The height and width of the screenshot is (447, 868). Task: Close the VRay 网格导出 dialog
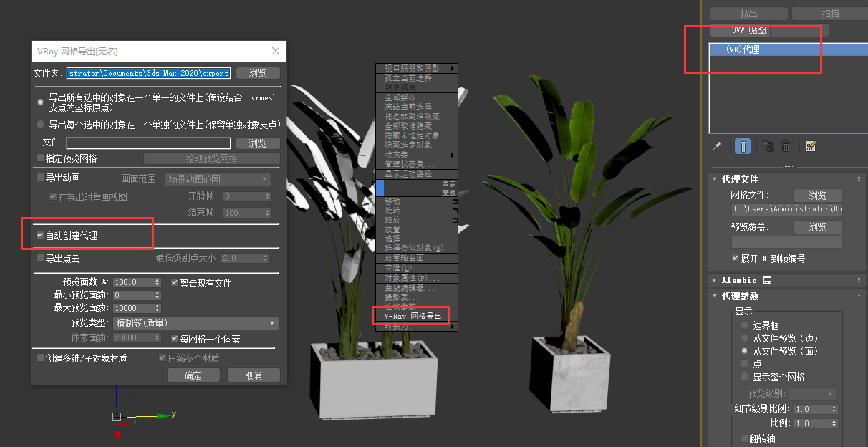point(276,51)
